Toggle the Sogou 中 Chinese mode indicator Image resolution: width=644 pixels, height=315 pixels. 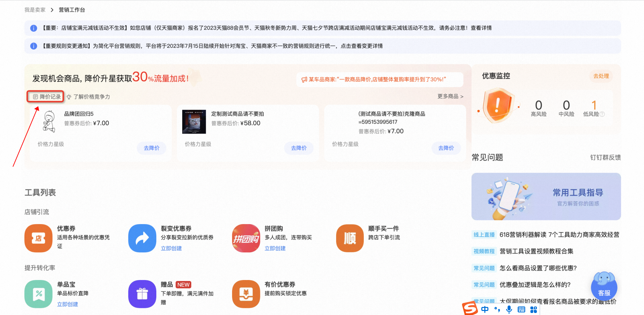click(x=485, y=310)
